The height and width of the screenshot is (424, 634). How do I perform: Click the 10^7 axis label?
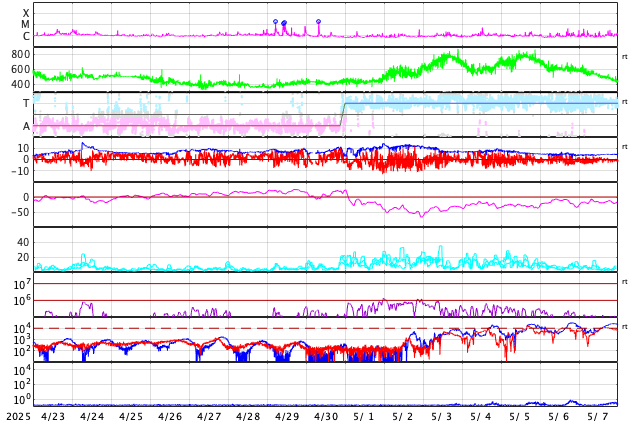[x=22, y=284]
